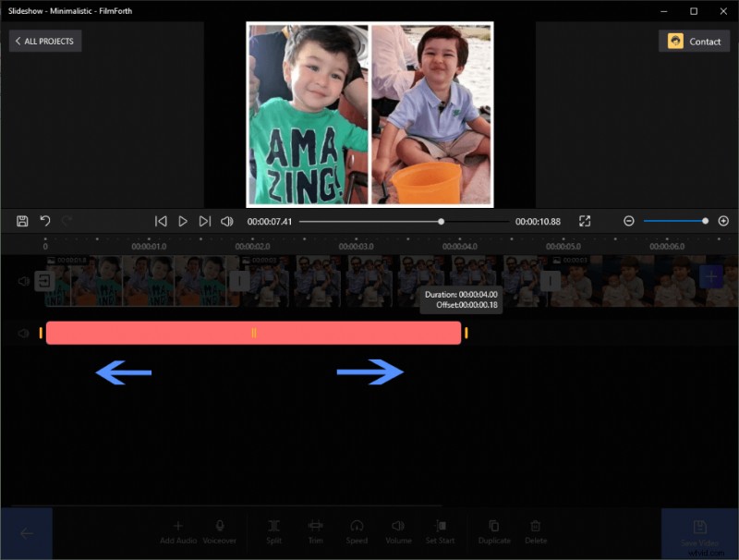This screenshot has width=739, height=560.
Task: Undo the last action
Action: pyautogui.click(x=44, y=221)
